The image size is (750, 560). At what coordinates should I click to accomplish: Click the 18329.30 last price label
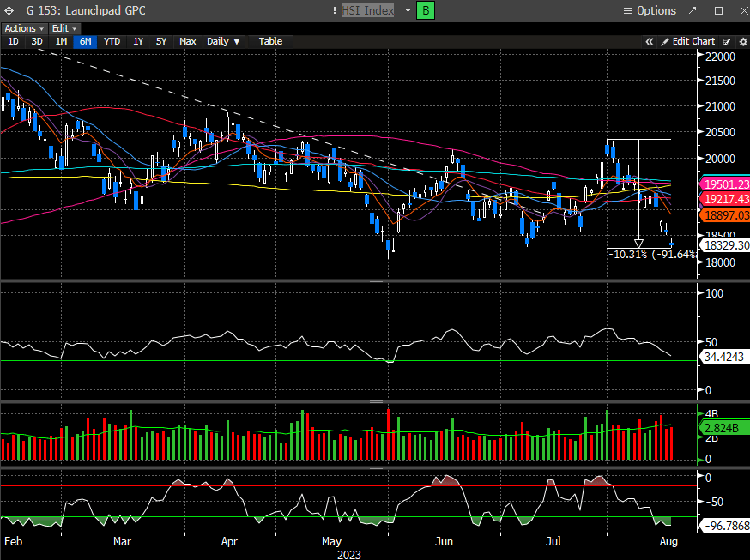click(726, 245)
